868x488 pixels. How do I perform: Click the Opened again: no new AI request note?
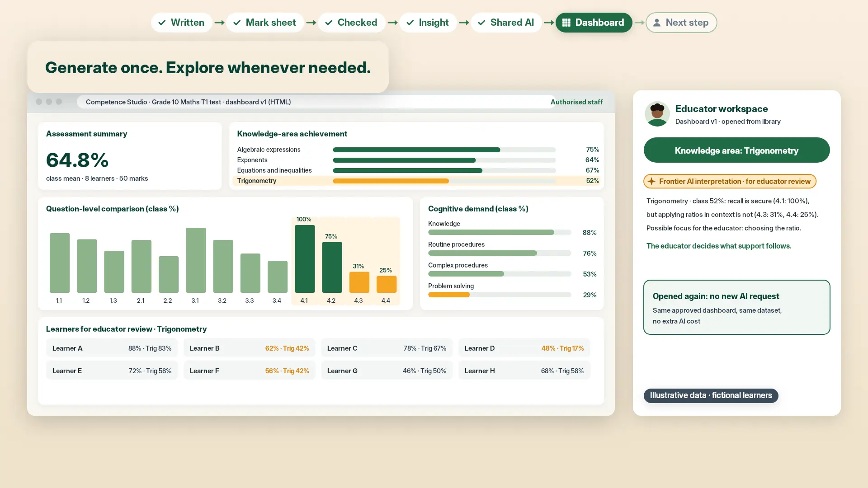coord(736,307)
